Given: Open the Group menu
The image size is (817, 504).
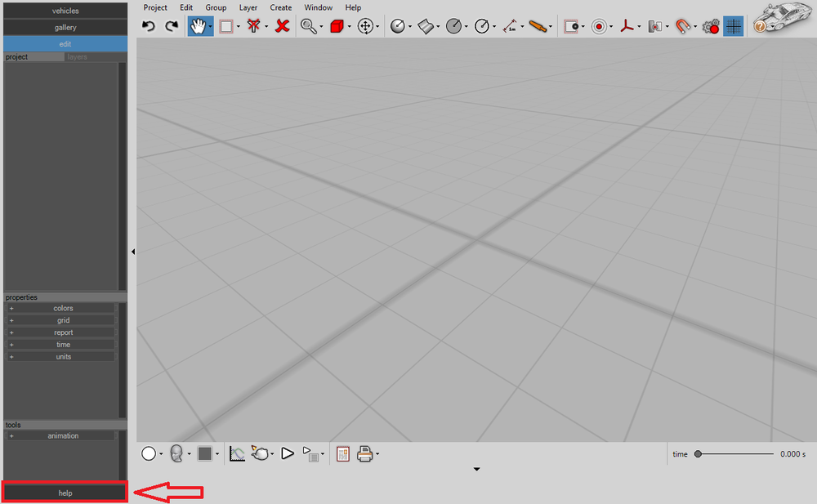Looking at the screenshot, I should 216,8.
